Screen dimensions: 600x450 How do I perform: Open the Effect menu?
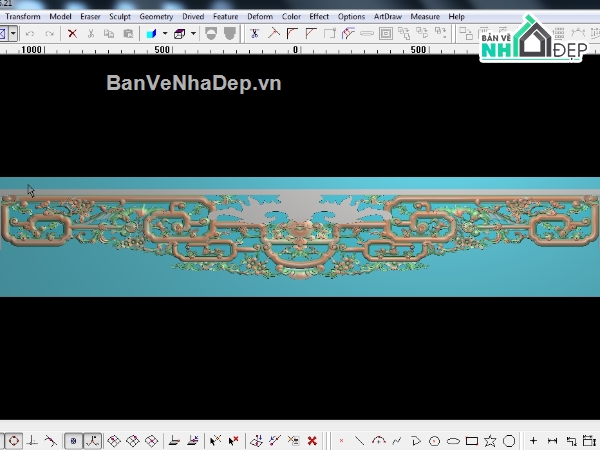pos(319,16)
